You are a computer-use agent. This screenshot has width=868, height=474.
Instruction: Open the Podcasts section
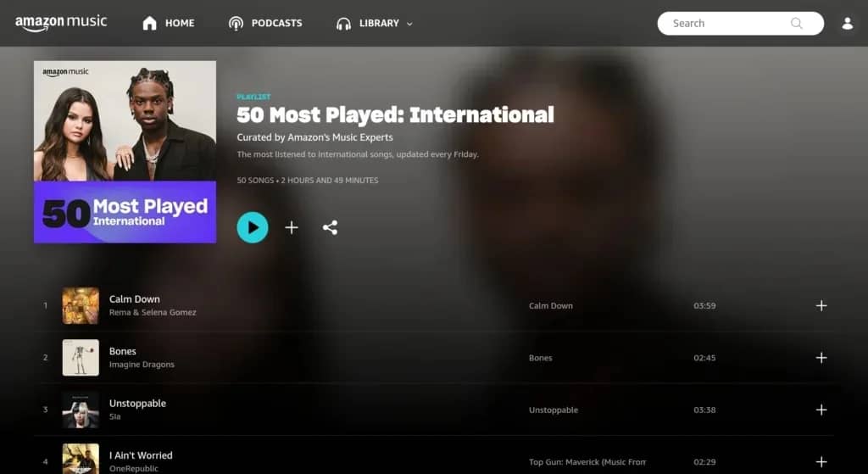265,23
